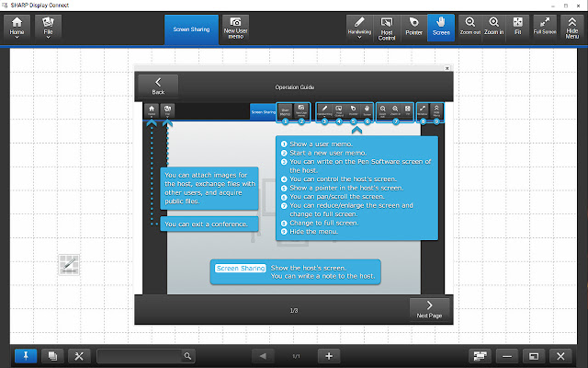Click the Zoom out magnifier
The height and width of the screenshot is (368, 588).
point(470,27)
